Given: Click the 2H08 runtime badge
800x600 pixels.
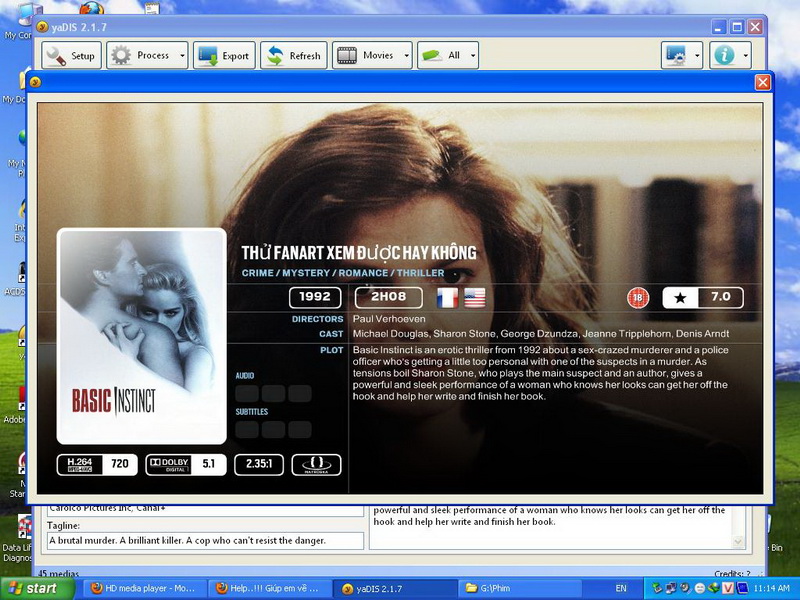Looking at the screenshot, I should click(x=388, y=297).
